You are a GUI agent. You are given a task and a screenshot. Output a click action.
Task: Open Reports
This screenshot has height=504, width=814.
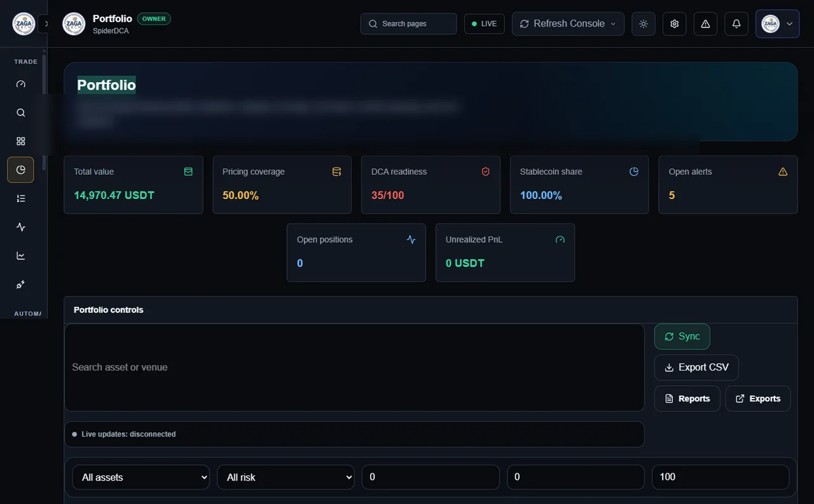click(x=687, y=398)
